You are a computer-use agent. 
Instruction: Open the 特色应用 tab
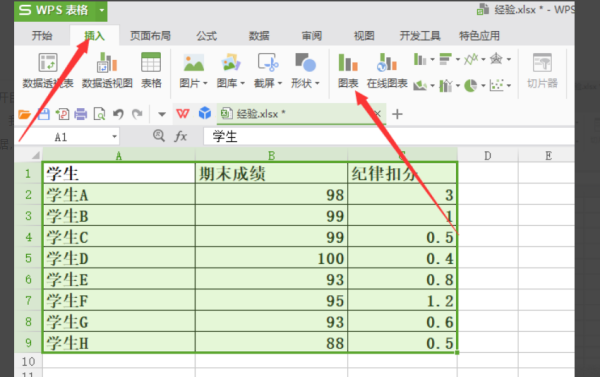click(x=479, y=36)
